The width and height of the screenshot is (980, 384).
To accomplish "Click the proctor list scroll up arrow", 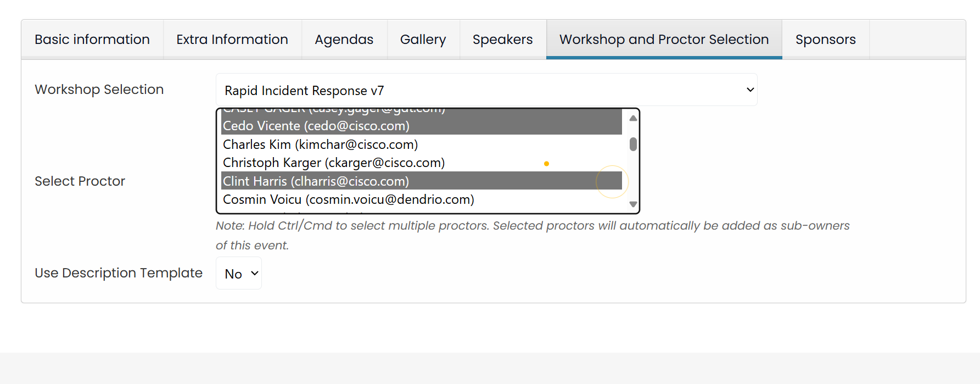I will pyautogui.click(x=633, y=118).
